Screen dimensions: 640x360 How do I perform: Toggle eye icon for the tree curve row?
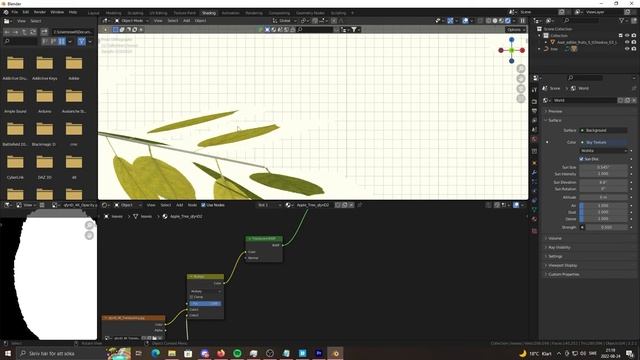[x=627, y=49]
